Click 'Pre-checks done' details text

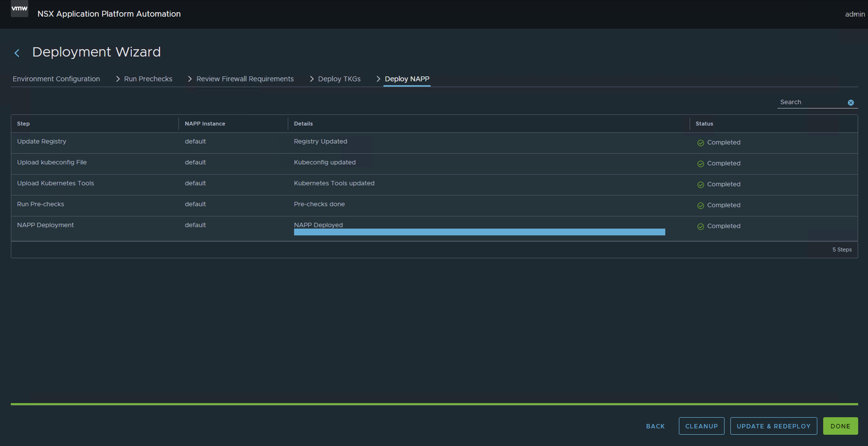pos(319,204)
